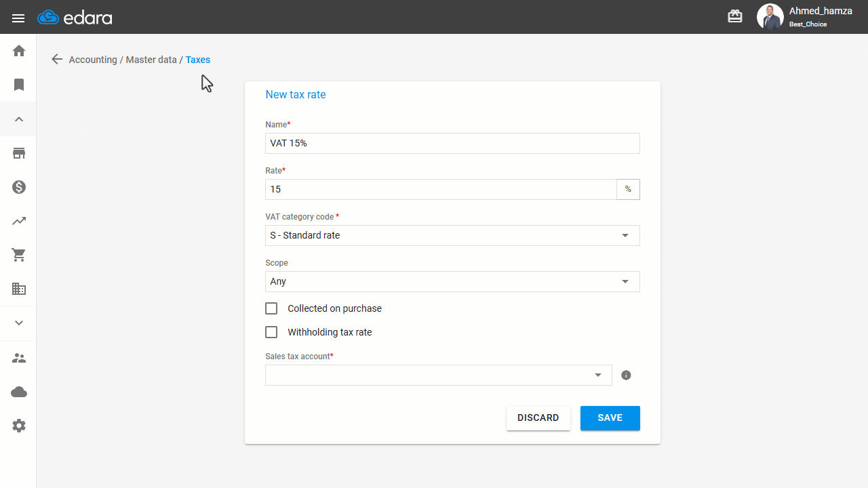Collapse sidebar section with up chevron
This screenshot has height=488, width=868.
click(x=19, y=119)
